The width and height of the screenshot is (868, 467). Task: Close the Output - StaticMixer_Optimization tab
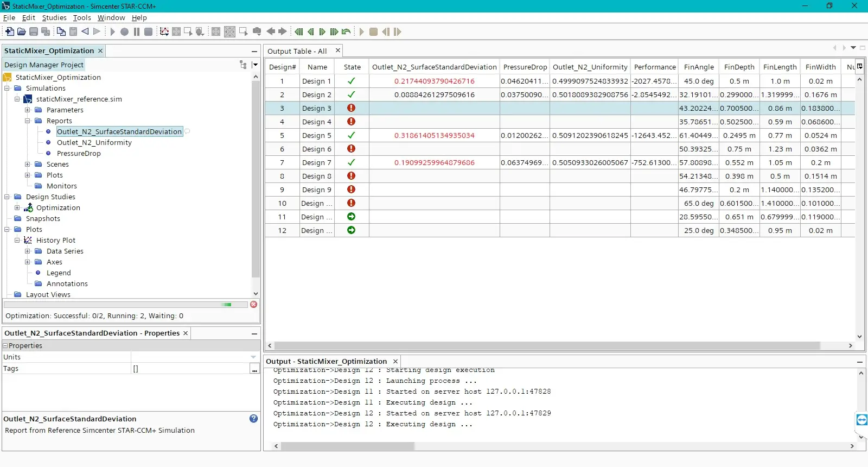[395, 361]
